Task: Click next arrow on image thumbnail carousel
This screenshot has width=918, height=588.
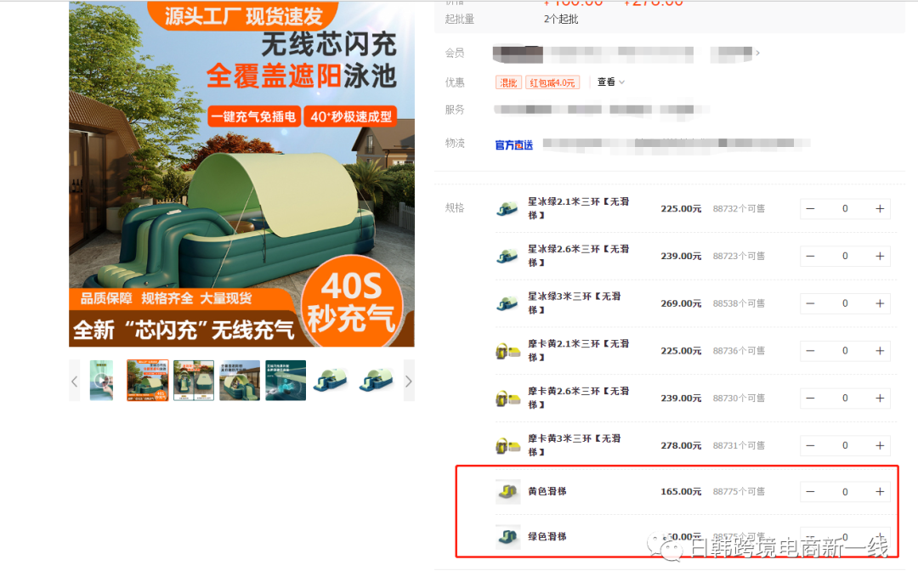Action: 408,380
